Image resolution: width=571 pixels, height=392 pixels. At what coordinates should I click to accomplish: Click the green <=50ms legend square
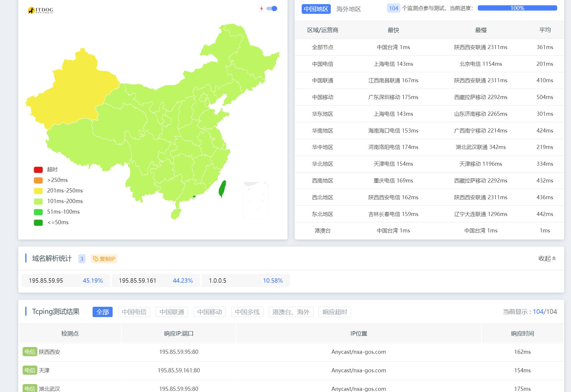pyautogui.click(x=38, y=222)
